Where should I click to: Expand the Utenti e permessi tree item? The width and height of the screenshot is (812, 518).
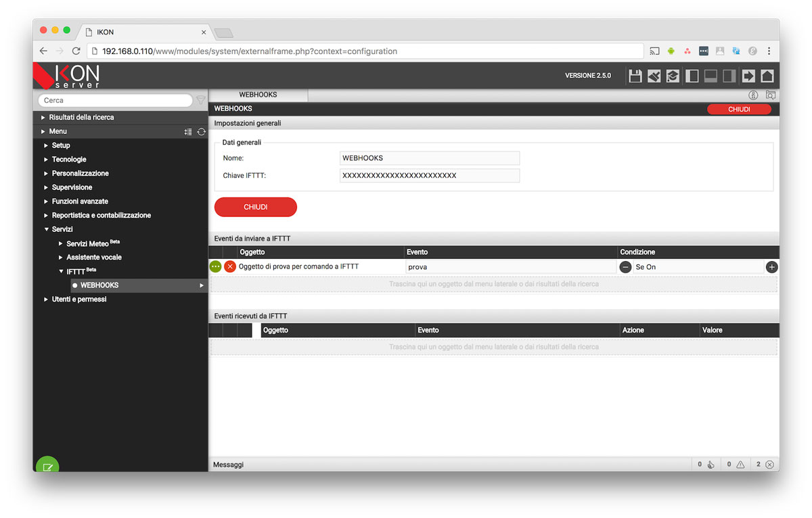(46, 300)
